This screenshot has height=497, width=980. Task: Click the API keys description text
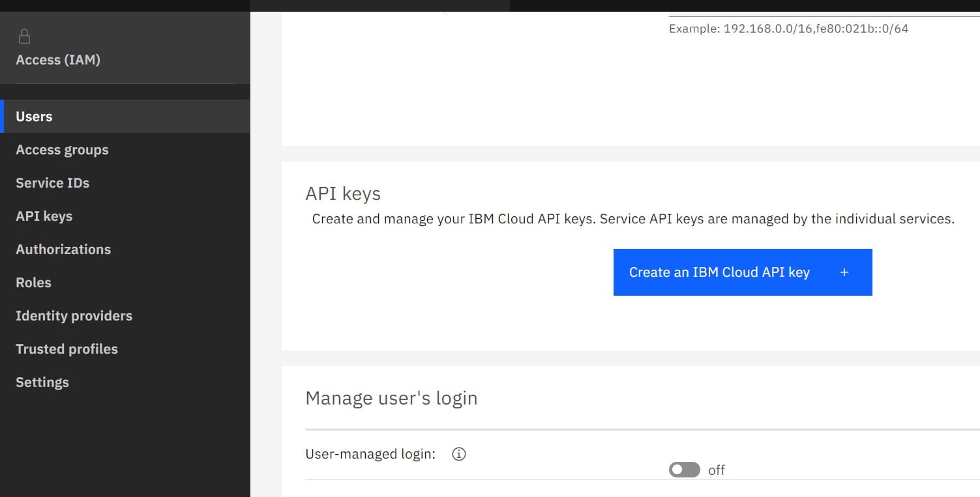(633, 219)
